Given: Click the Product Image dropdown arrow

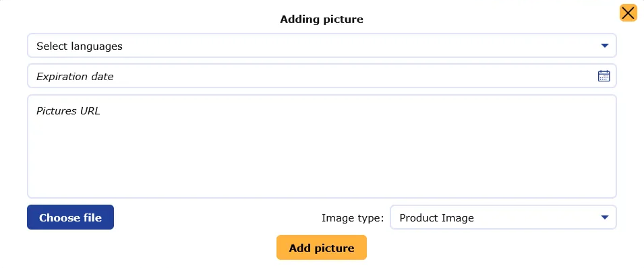Looking at the screenshot, I should coord(605,217).
